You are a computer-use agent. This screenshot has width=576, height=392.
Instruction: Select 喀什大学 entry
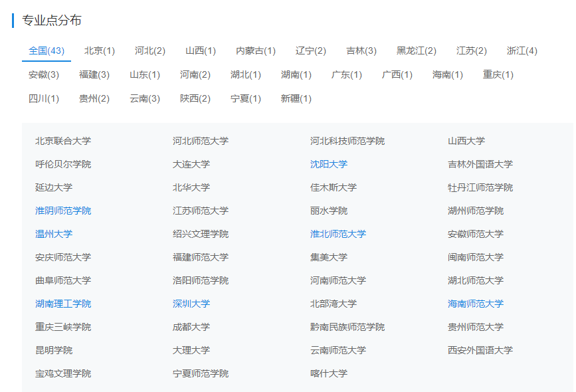(329, 373)
